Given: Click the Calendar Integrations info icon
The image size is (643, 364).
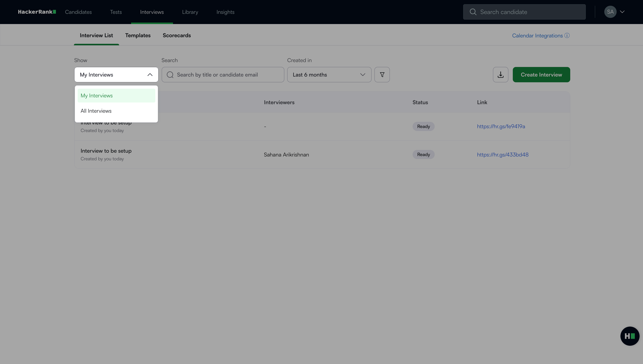Looking at the screenshot, I should pyautogui.click(x=567, y=36).
